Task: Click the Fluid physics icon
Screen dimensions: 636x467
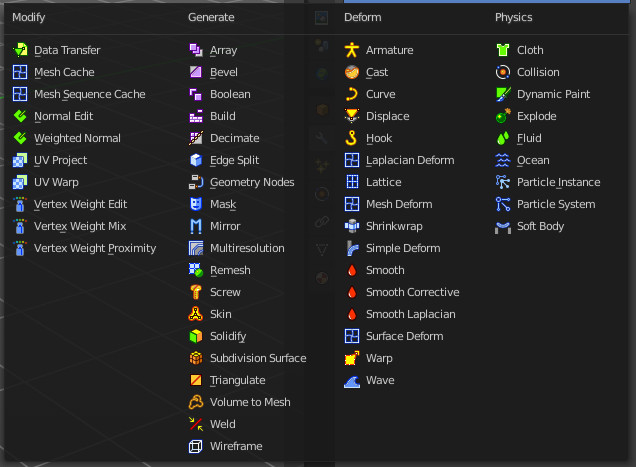Action: (503, 138)
